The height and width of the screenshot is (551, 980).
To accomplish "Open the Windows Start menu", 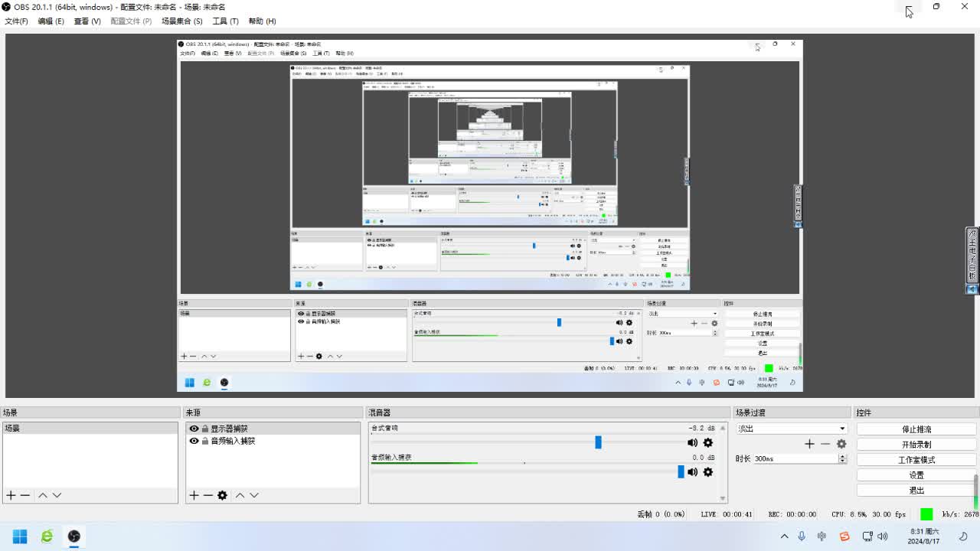I will 20,536.
